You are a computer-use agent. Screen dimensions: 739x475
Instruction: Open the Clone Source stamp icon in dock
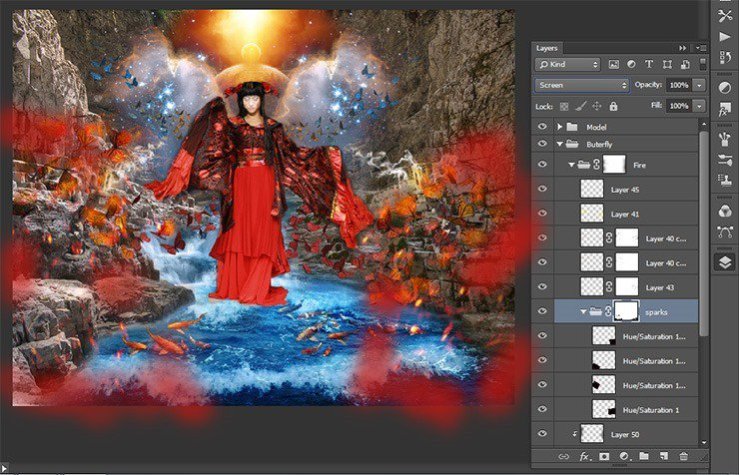(x=725, y=180)
